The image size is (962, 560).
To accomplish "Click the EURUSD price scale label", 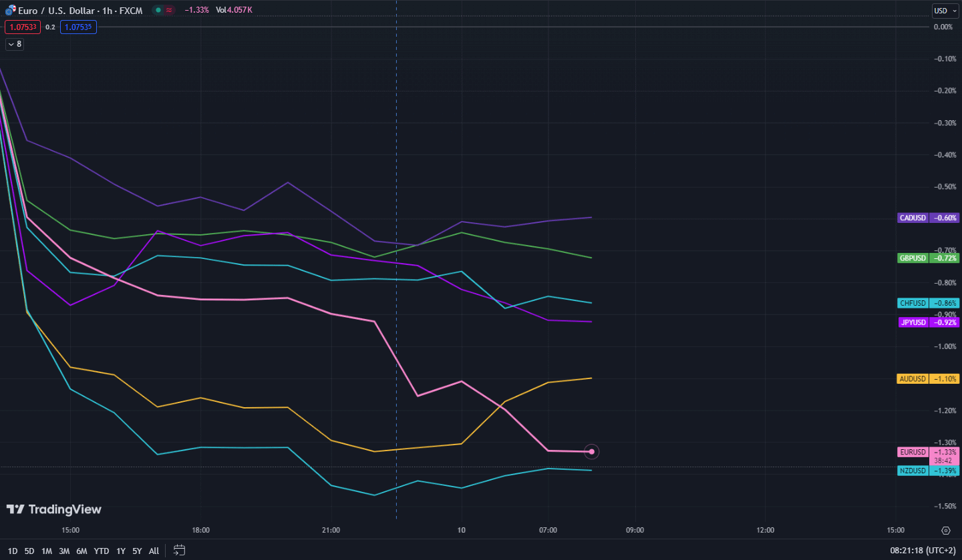I will 913,452.
